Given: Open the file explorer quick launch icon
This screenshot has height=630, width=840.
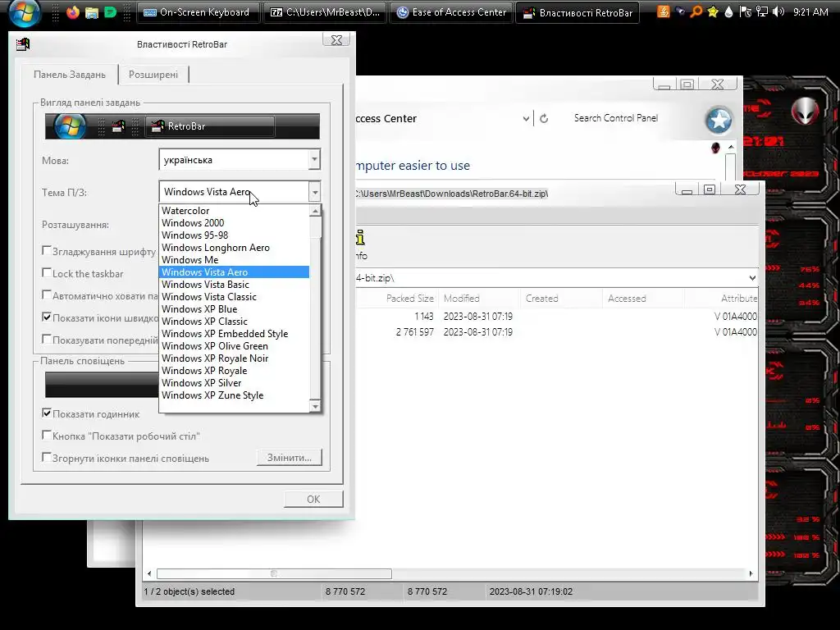Looking at the screenshot, I should pyautogui.click(x=92, y=12).
